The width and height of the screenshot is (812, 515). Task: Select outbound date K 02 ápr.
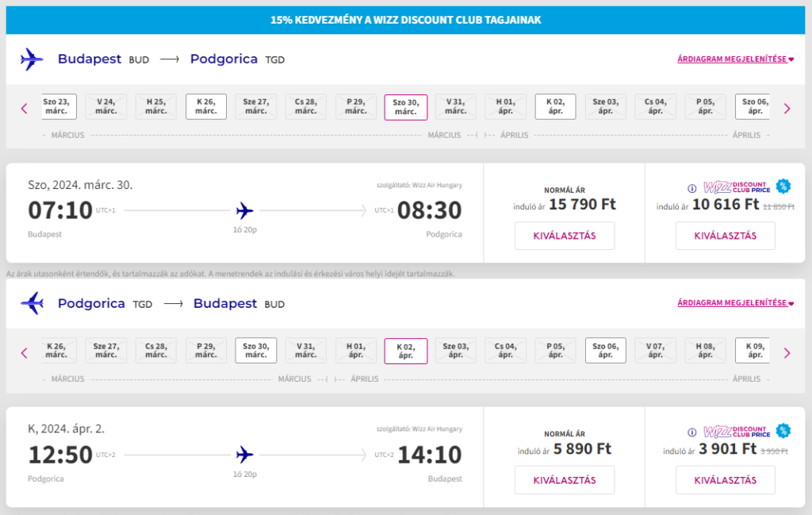click(x=555, y=107)
